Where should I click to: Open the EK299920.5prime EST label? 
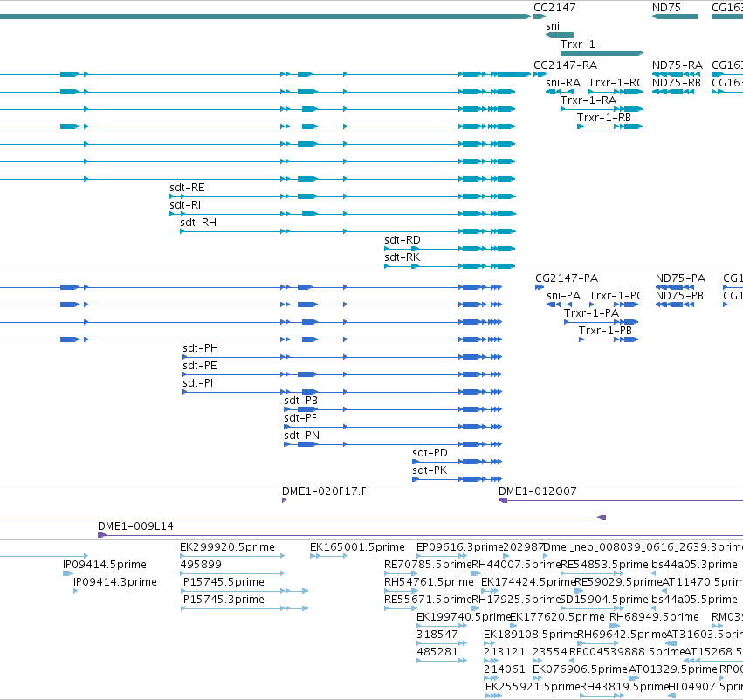pos(228,547)
